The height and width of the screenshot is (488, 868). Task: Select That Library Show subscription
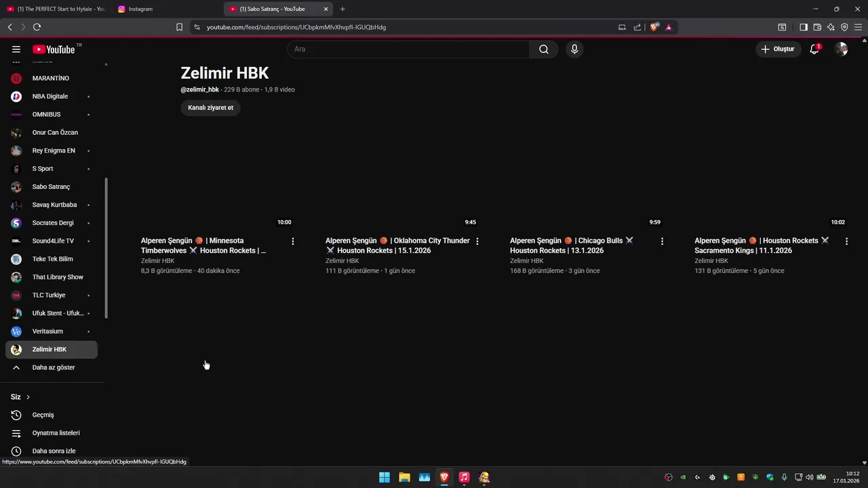[52, 277]
